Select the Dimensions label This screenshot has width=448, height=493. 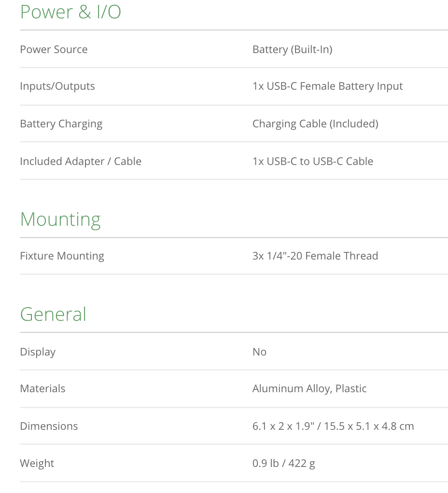click(49, 426)
